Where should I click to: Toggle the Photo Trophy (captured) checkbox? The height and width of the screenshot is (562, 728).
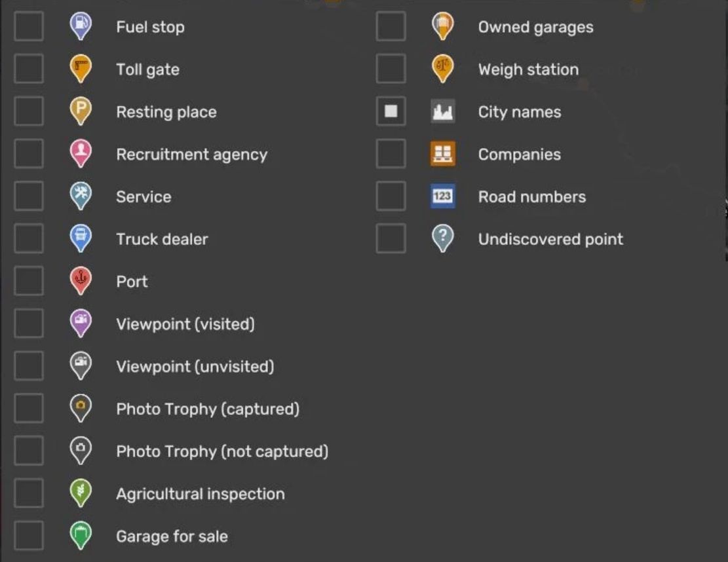(29, 409)
